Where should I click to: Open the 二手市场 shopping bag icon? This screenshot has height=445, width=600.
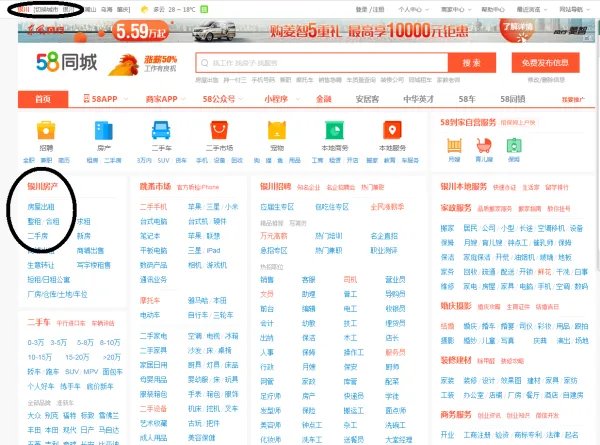[x=219, y=130]
